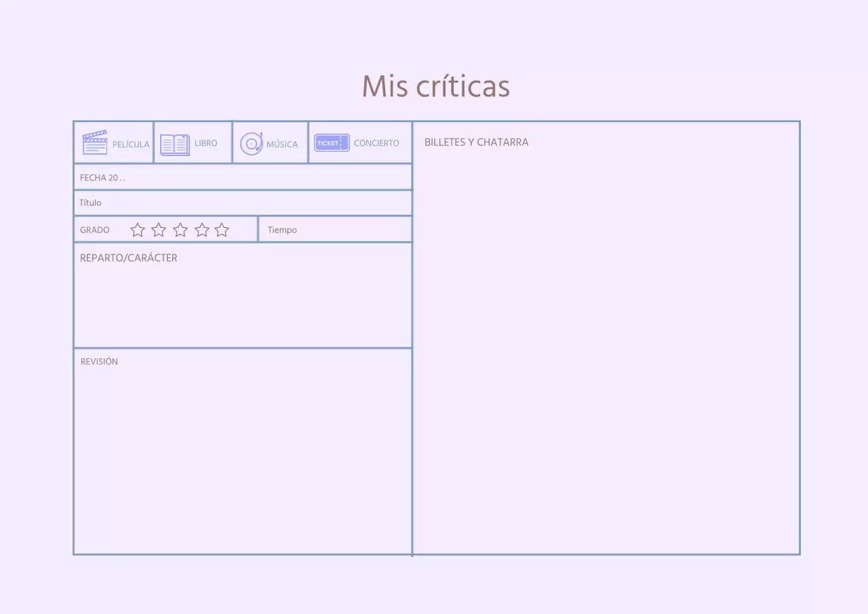868x614 pixels.
Task: Toggle the fourth star in the rating row
Action: click(x=201, y=230)
